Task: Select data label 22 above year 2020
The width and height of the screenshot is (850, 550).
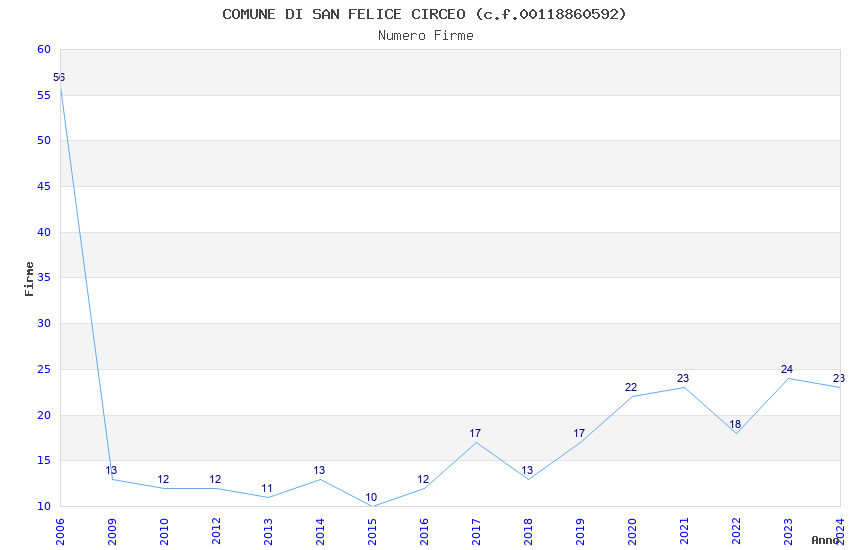Action: point(631,387)
